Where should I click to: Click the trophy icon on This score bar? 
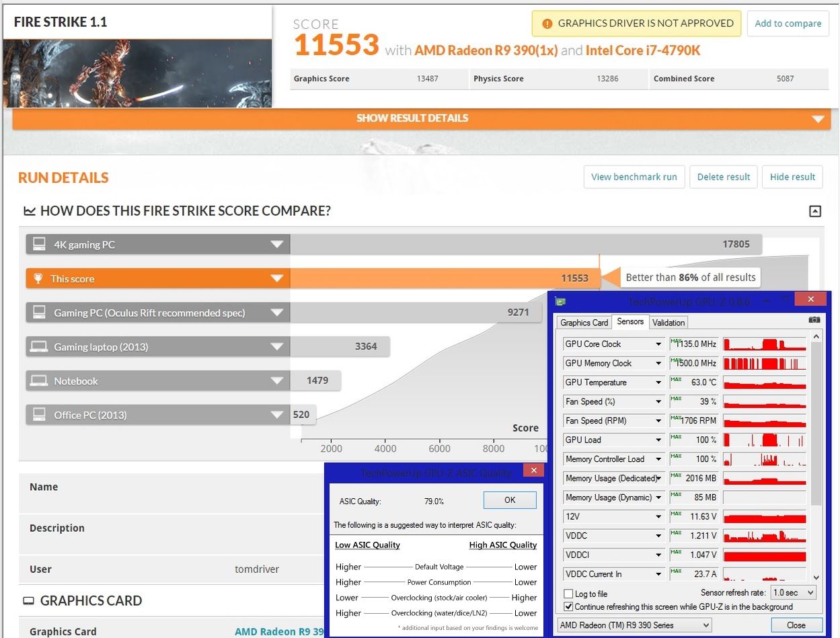pos(38,278)
